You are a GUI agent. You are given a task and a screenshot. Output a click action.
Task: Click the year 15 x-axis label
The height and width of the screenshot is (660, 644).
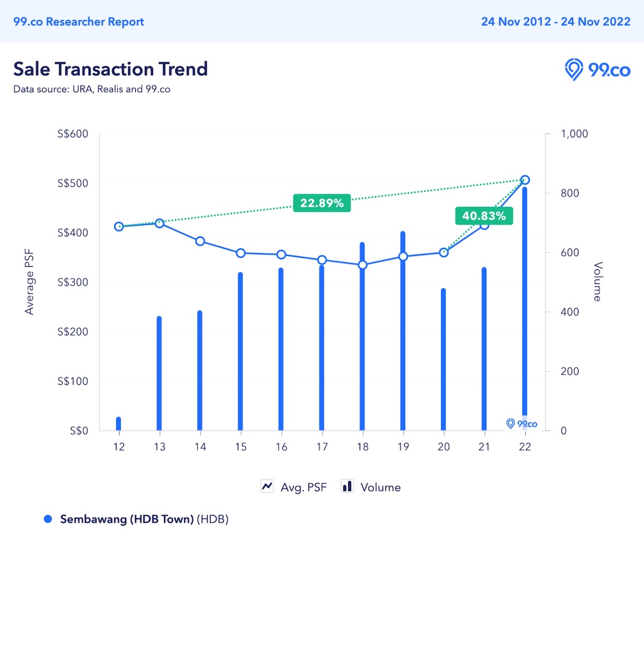[x=240, y=446]
